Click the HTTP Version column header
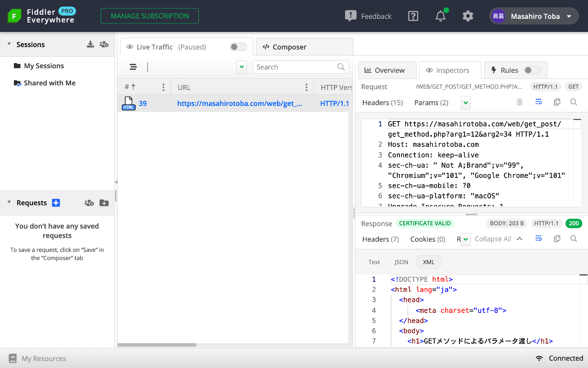 coord(336,87)
